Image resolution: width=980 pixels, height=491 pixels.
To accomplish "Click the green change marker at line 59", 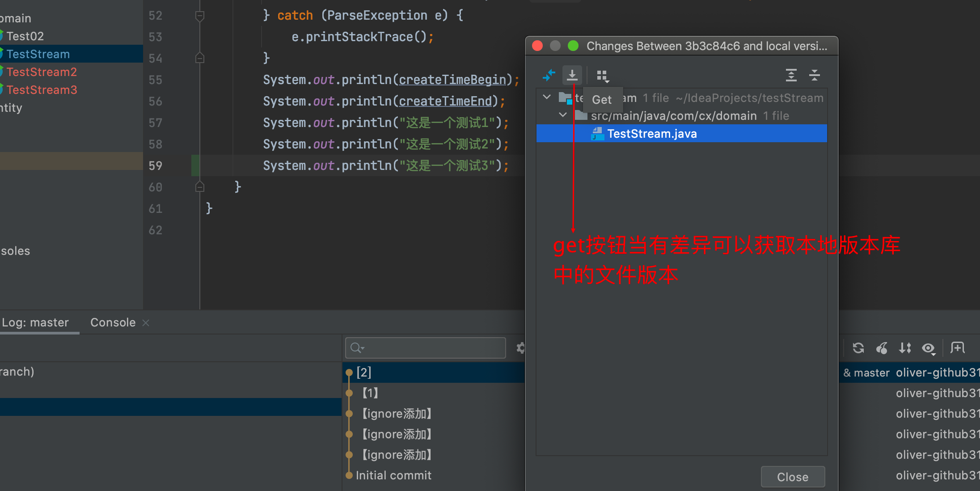I will tap(195, 165).
